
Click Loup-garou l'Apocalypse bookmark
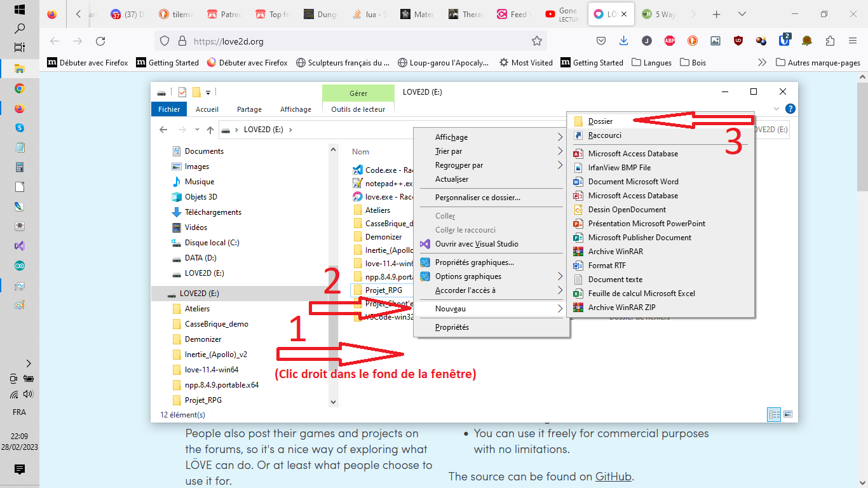tap(444, 62)
